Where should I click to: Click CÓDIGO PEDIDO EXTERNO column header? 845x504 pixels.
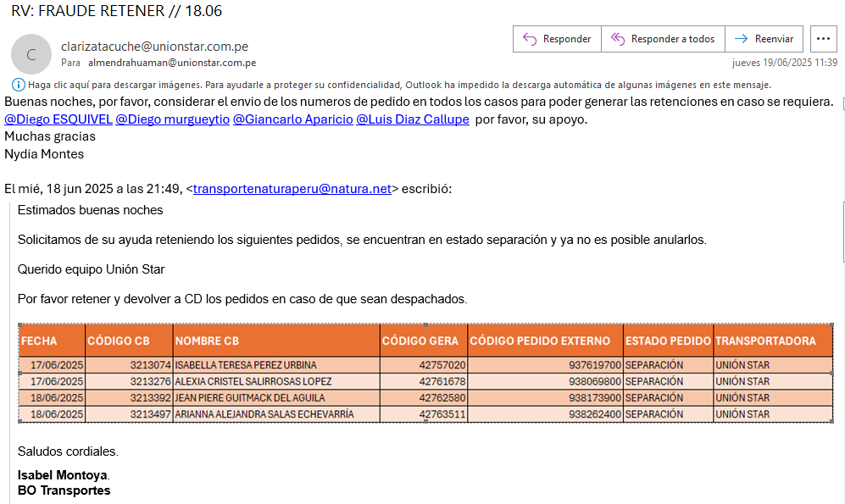coord(540,341)
